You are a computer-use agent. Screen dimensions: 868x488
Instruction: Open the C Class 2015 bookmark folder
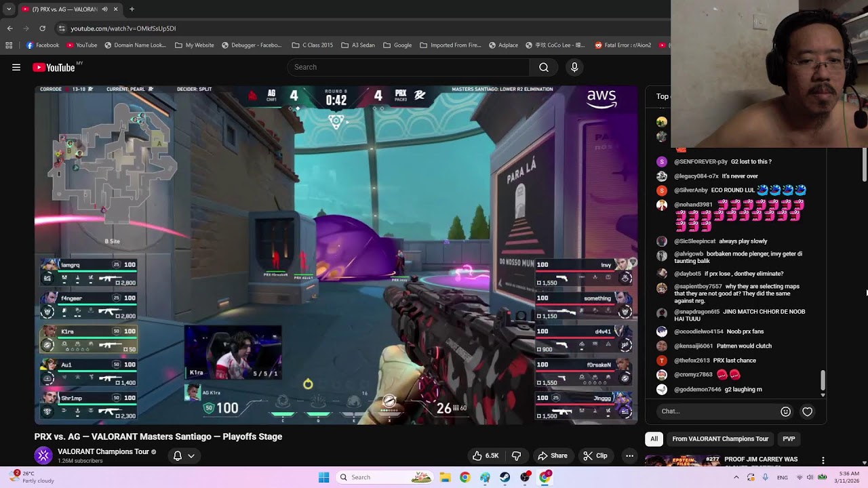[x=312, y=45]
